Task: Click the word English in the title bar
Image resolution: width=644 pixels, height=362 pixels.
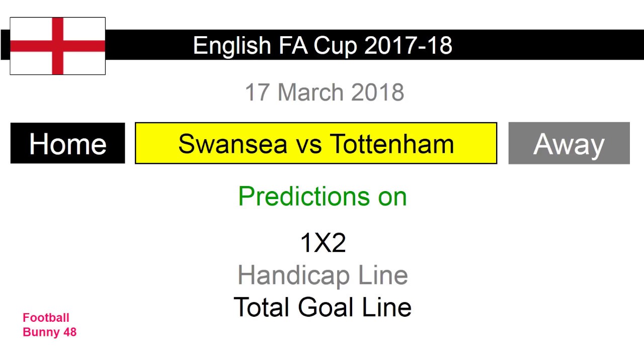Action: 232,45
